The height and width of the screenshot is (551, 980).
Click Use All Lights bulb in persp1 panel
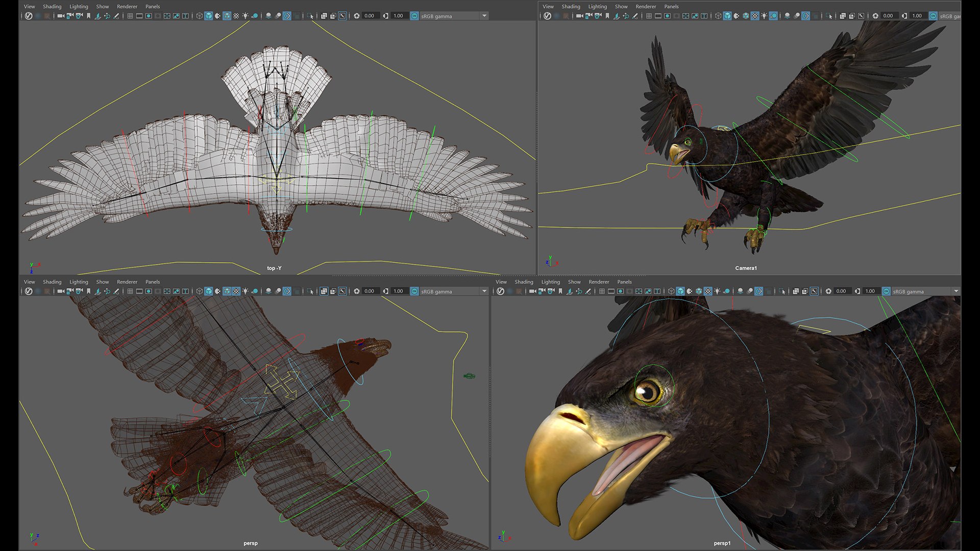(x=717, y=291)
